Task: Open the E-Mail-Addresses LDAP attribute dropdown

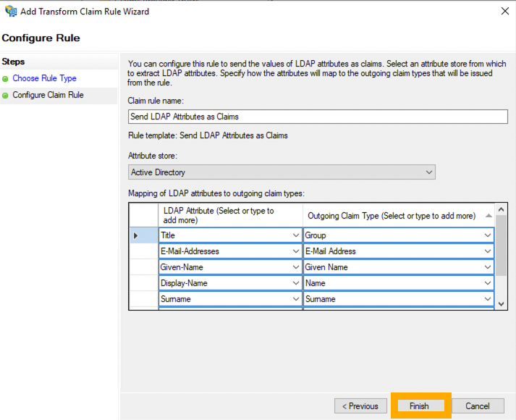Action: [296, 251]
